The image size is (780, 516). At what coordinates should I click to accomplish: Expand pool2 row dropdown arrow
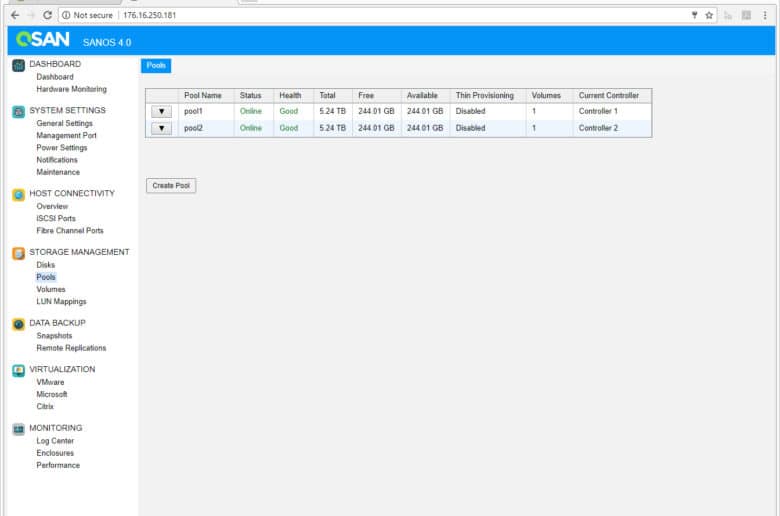(161, 128)
